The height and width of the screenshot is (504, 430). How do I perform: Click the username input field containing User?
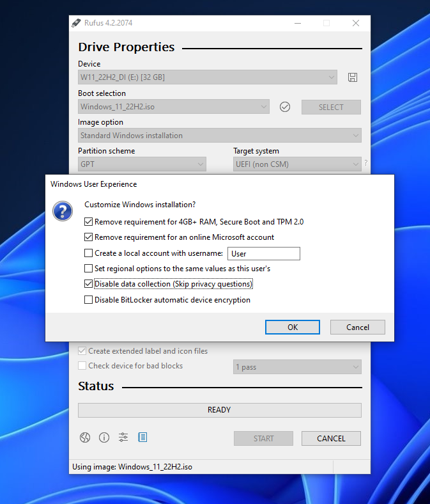(264, 254)
